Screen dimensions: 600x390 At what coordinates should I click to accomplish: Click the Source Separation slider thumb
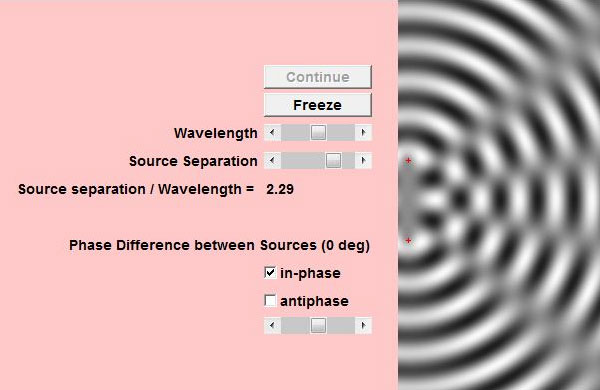click(333, 161)
